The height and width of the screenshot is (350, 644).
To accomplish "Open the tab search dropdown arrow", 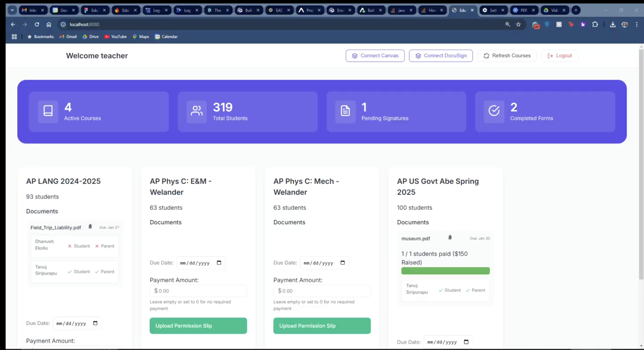I will coord(12,10).
